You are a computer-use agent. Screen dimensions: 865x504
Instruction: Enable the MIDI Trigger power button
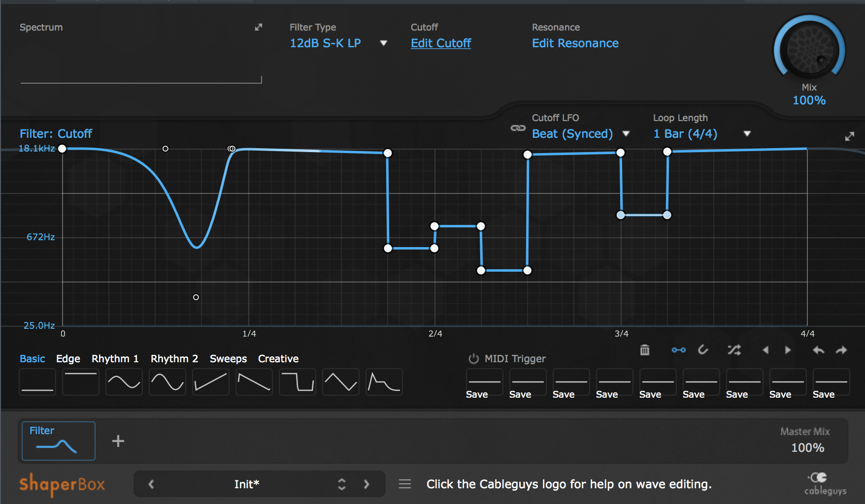(473, 359)
